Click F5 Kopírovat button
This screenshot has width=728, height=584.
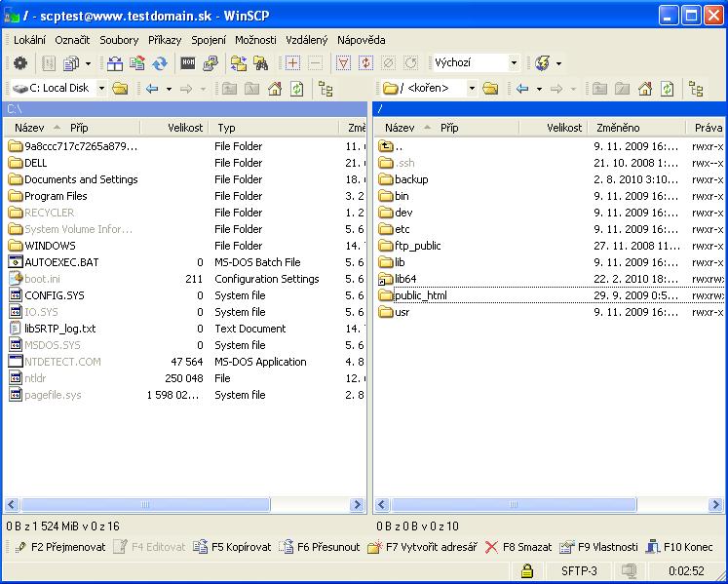click(233, 547)
